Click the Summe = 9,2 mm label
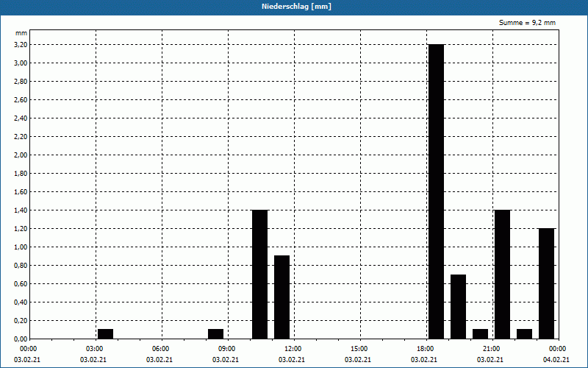588x368 pixels. 527,23
